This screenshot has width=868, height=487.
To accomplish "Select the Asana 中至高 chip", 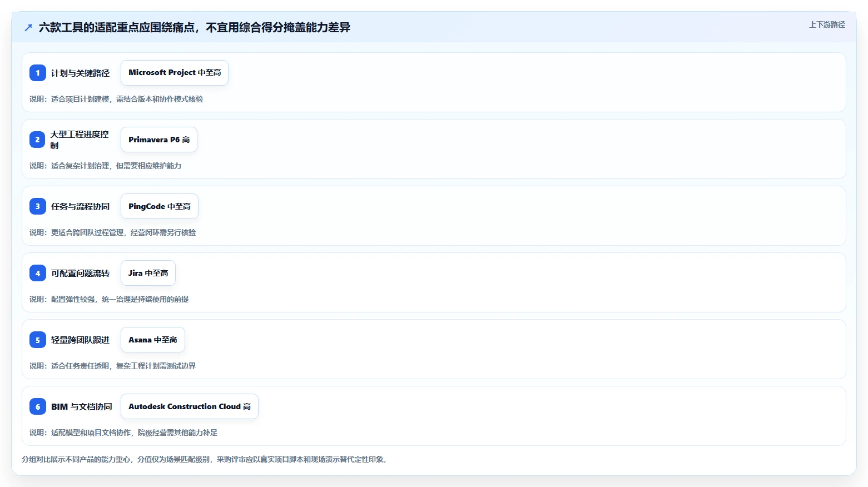I will (153, 340).
